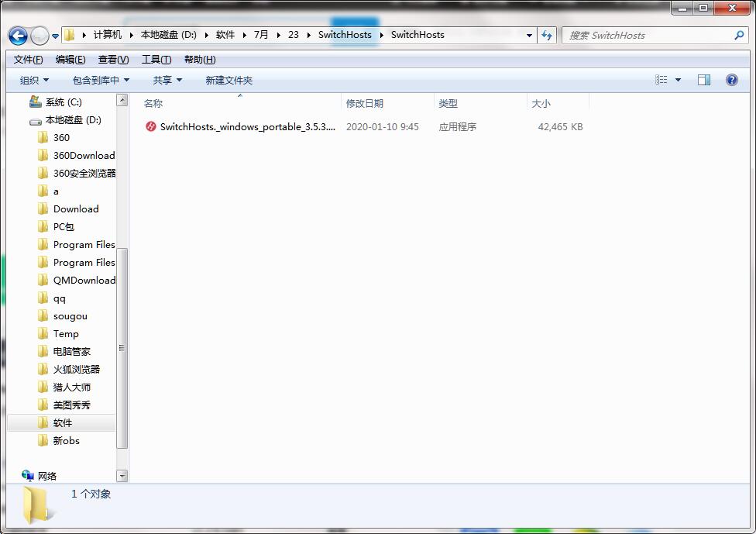Click the file date 2020-01-10 9:45

383,127
